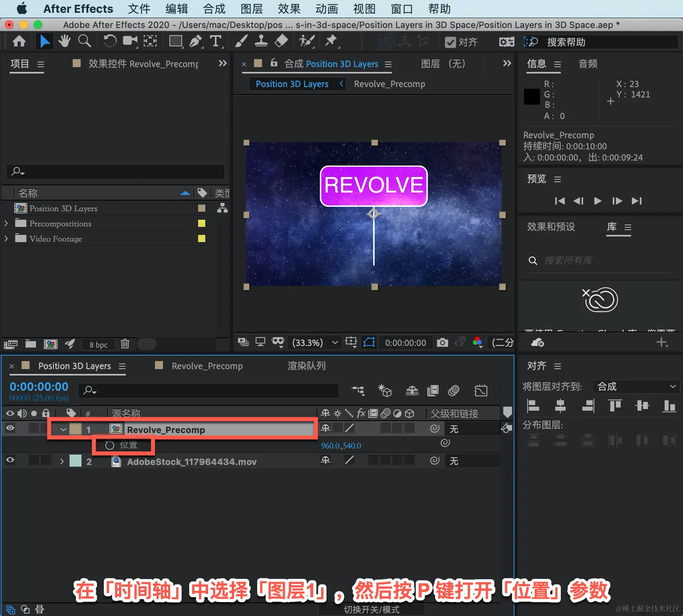Jump to last frame in preview panel

pyautogui.click(x=637, y=201)
